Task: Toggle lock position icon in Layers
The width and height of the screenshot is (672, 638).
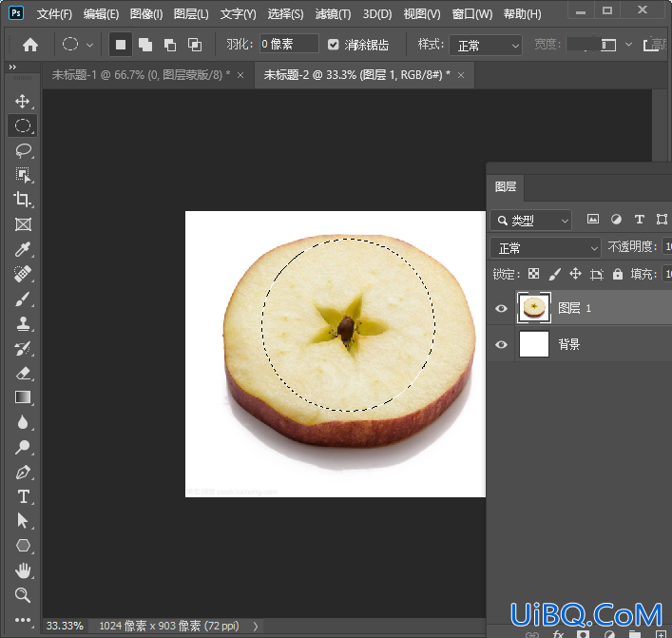Action: click(576, 274)
